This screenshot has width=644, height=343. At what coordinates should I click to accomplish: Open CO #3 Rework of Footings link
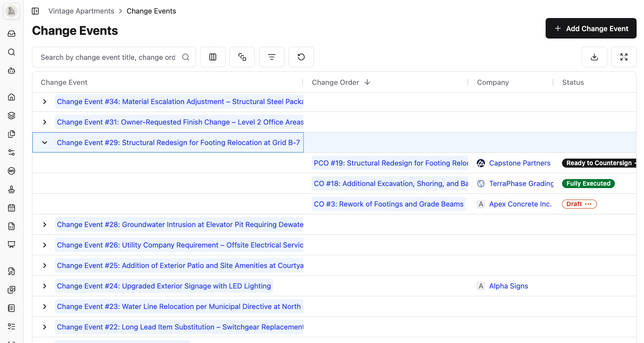389,204
